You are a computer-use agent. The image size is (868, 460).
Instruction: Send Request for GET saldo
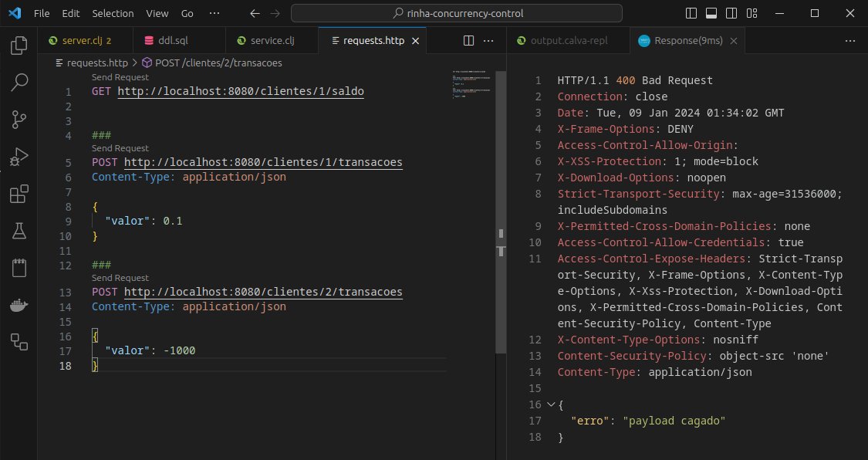point(120,77)
